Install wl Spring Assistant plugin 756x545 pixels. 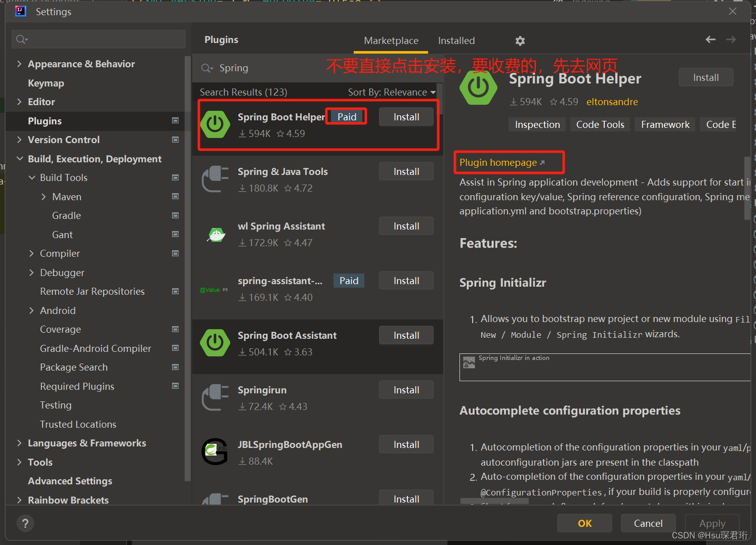pos(406,226)
